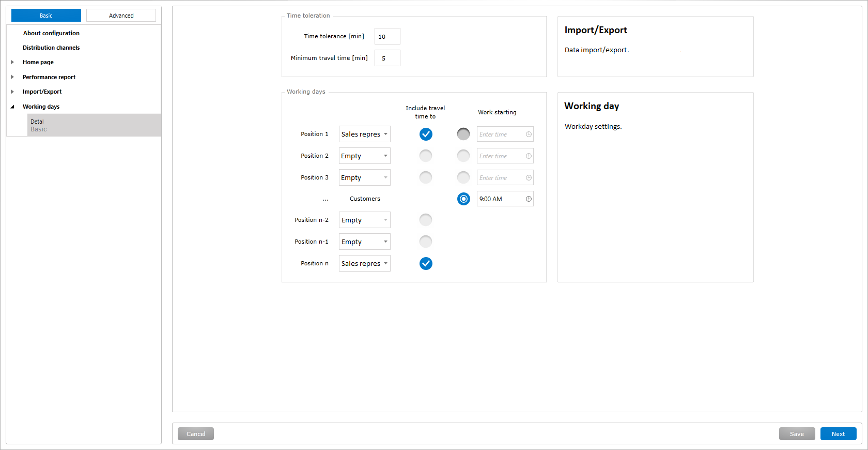The height and width of the screenshot is (450, 868).
Task: Uncheck Position 1 include travel time
Action: (x=426, y=134)
